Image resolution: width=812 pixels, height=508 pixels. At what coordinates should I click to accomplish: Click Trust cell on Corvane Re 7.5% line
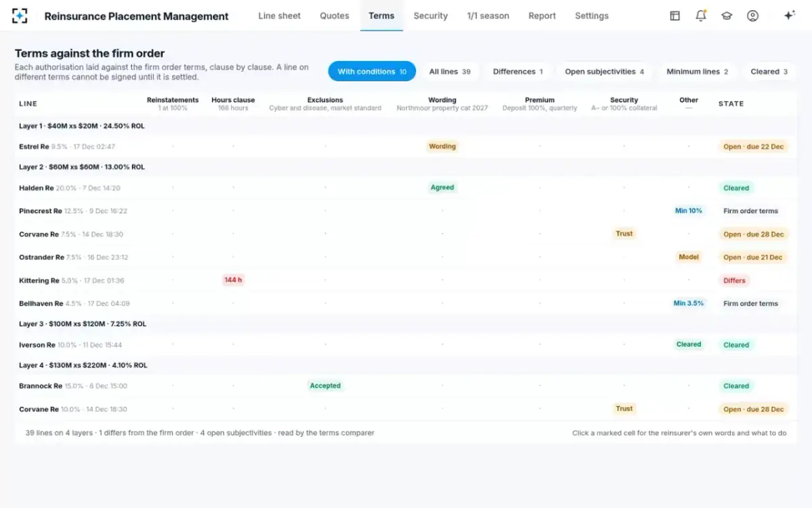(624, 234)
